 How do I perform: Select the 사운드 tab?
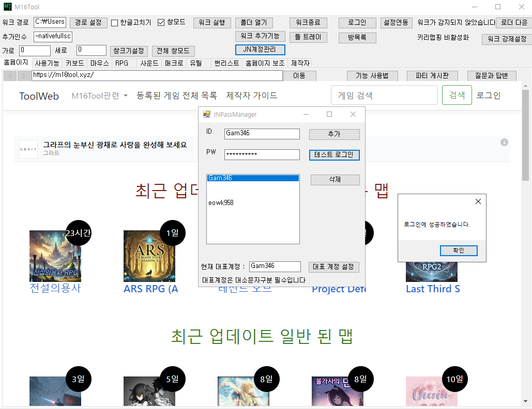tap(149, 64)
